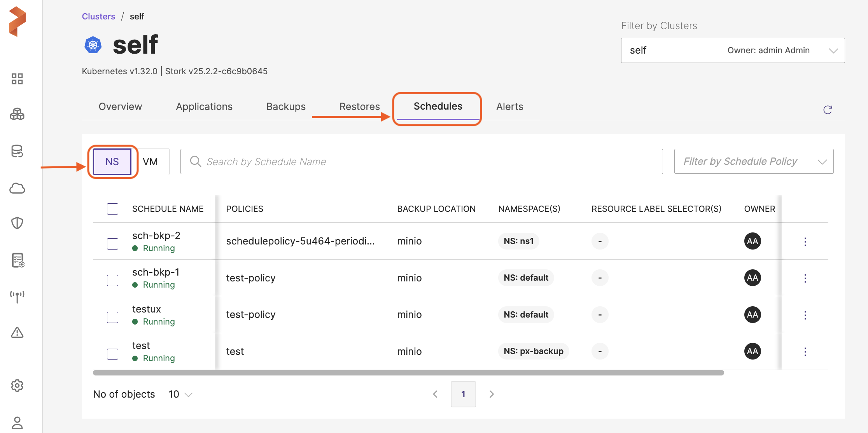Image resolution: width=868 pixels, height=433 pixels.
Task: Switch to the VM toggle button
Action: pyautogui.click(x=150, y=162)
